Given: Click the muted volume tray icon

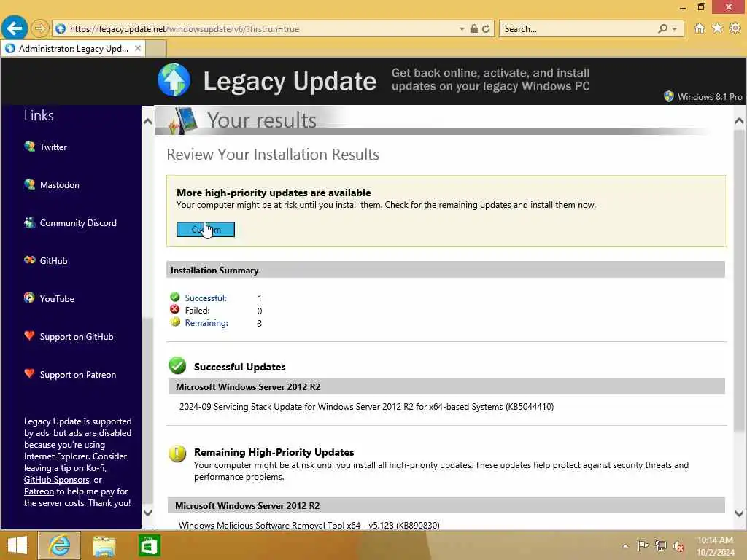Looking at the screenshot, I should [678, 546].
